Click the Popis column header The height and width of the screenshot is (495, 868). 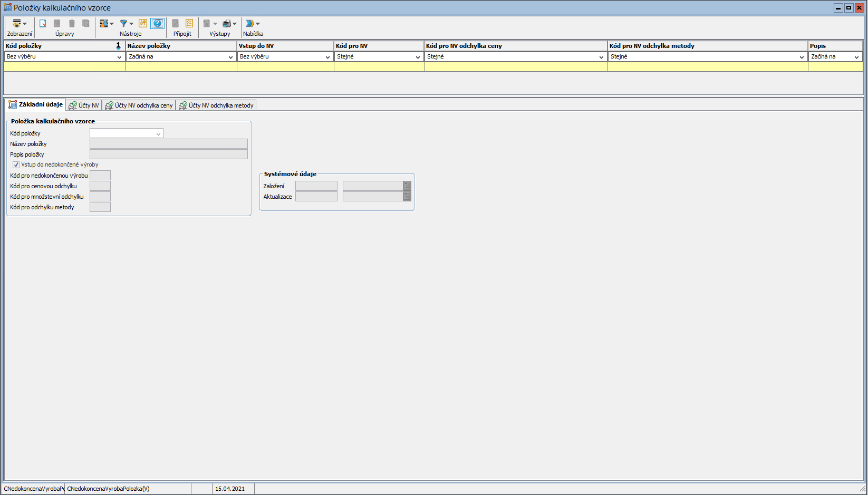click(835, 46)
